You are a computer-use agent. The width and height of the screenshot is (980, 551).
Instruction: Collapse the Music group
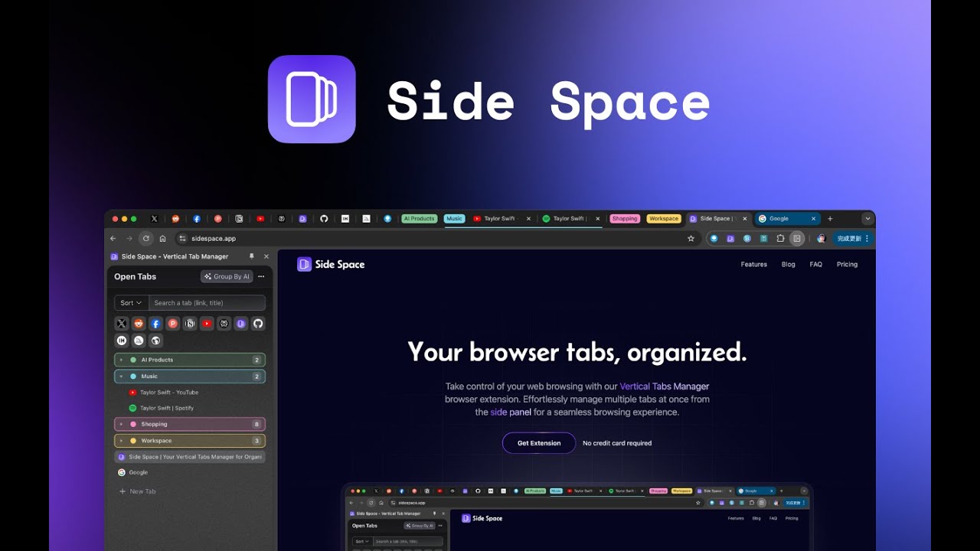190,377
